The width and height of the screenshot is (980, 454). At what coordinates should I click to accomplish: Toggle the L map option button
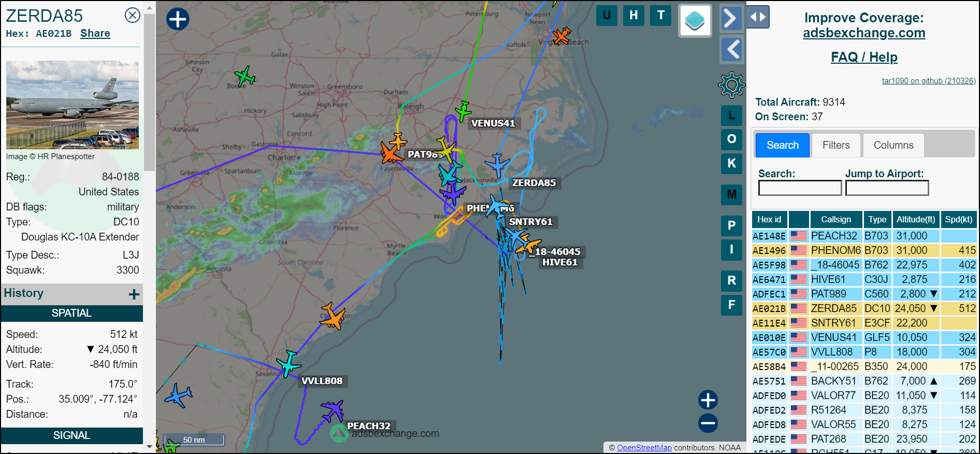[x=731, y=115]
